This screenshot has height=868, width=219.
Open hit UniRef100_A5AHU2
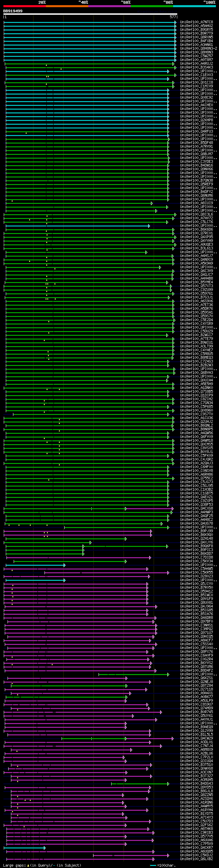point(196,26)
